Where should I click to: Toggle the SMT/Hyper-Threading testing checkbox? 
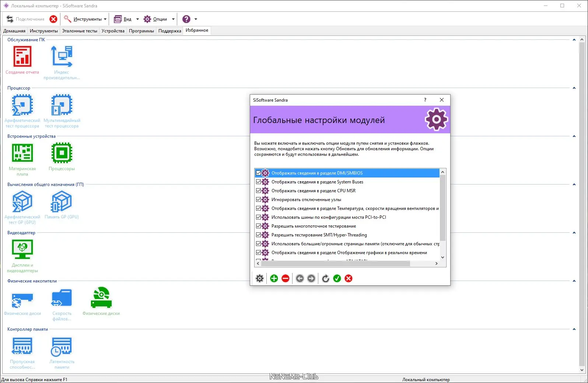259,235
